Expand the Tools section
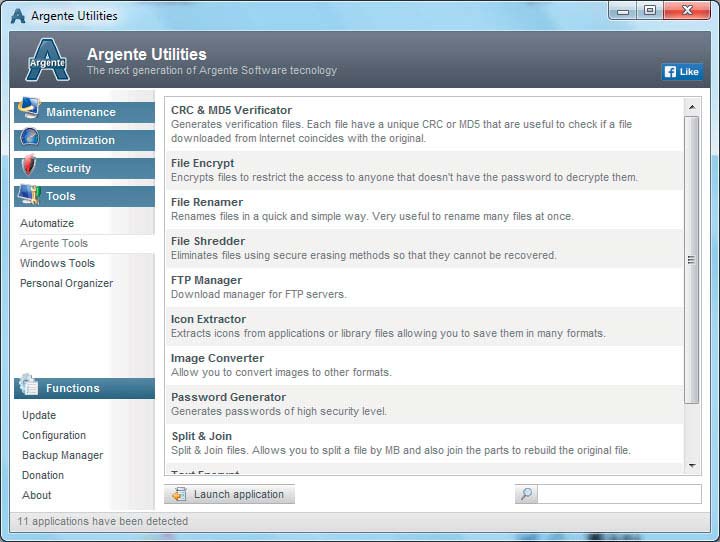This screenshot has width=720, height=542. pos(84,196)
